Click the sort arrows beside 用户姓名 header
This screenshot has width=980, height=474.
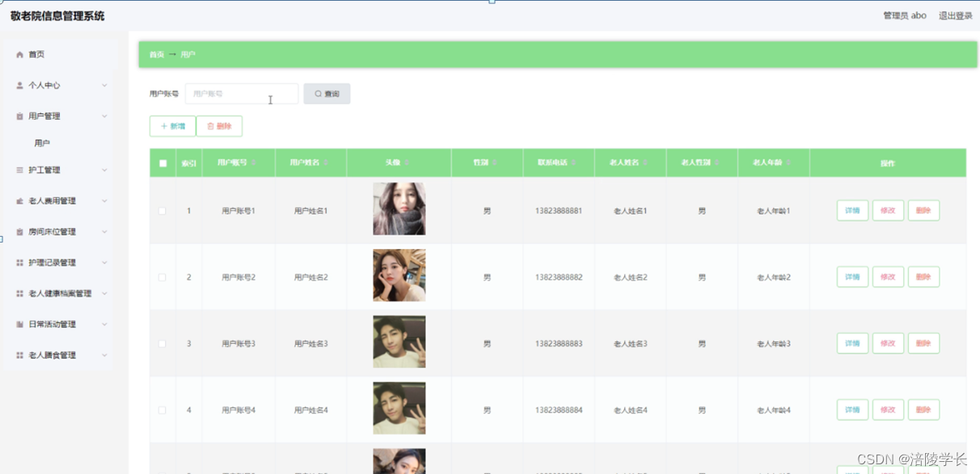[327, 163]
